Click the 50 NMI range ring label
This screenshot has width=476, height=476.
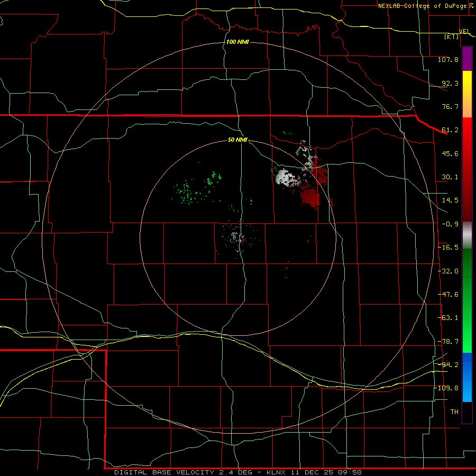click(x=237, y=140)
